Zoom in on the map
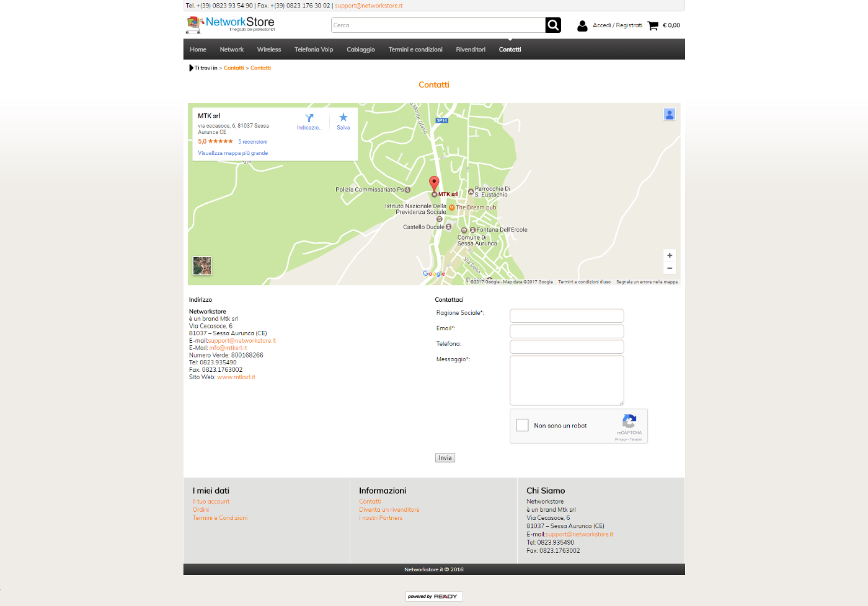This screenshot has height=606, width=868. [x=670, y=255]
